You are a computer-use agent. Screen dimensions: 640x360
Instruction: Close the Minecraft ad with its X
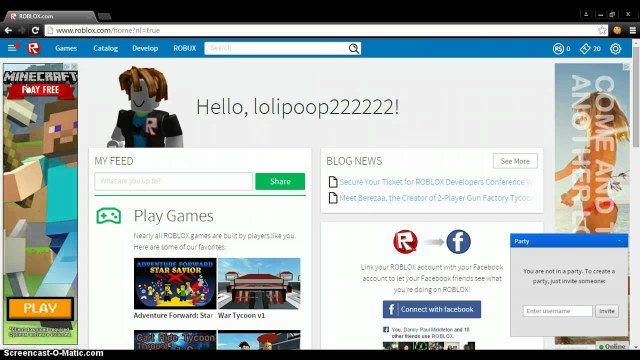tap(74, 67)
